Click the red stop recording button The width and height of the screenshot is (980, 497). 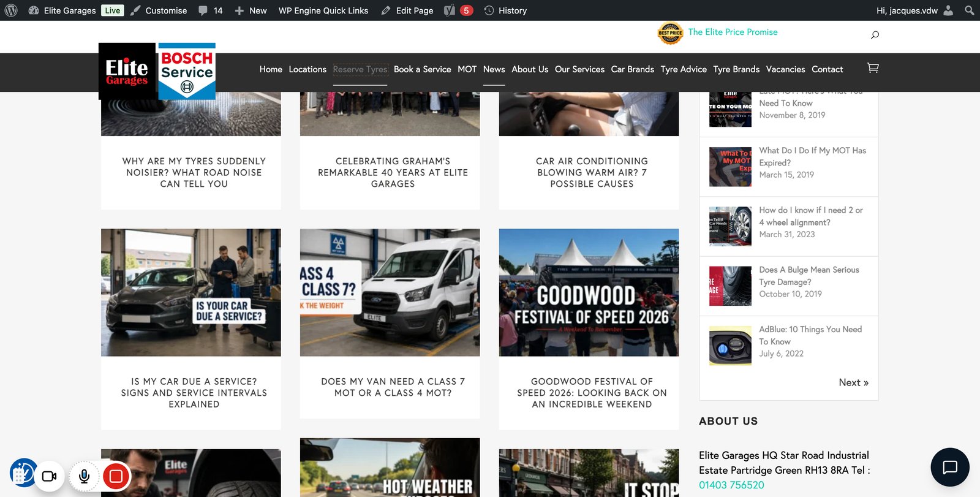[x=115, y=476]
